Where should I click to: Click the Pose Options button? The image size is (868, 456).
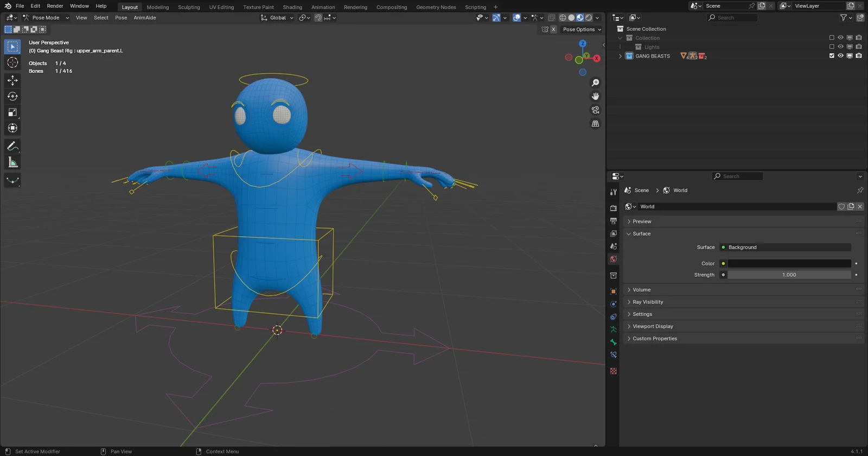582,29
